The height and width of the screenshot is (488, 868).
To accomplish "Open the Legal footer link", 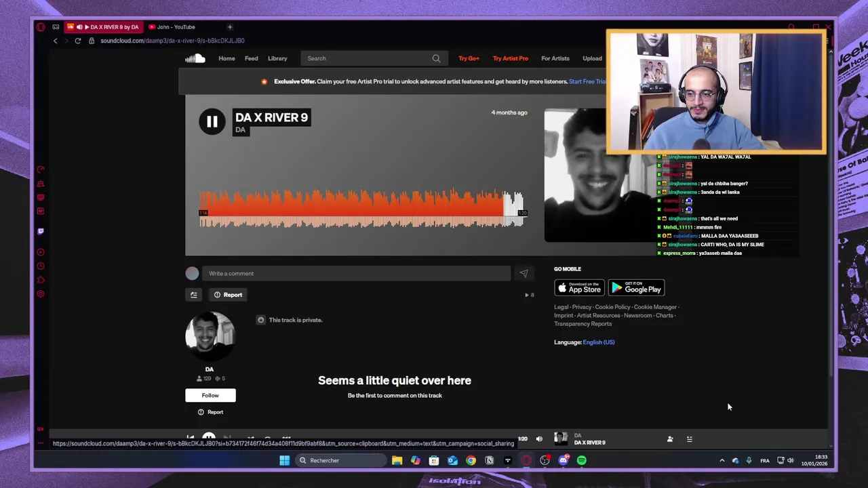I will [561, 307].
